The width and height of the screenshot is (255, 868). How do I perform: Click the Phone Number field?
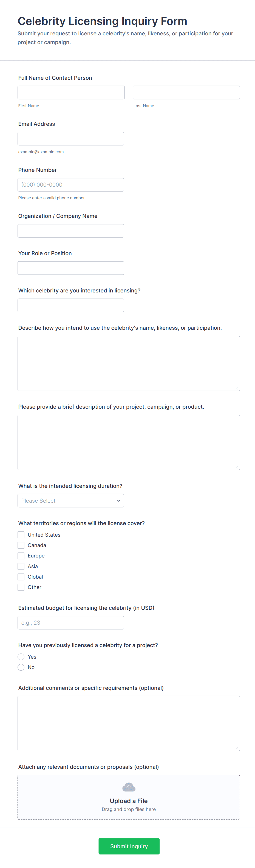(x=71, y=185)
